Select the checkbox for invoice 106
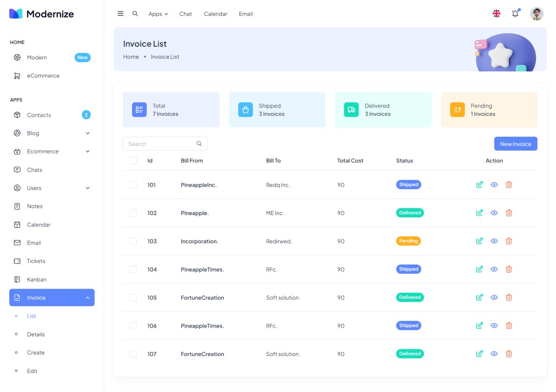 click(x=133, y=326)
